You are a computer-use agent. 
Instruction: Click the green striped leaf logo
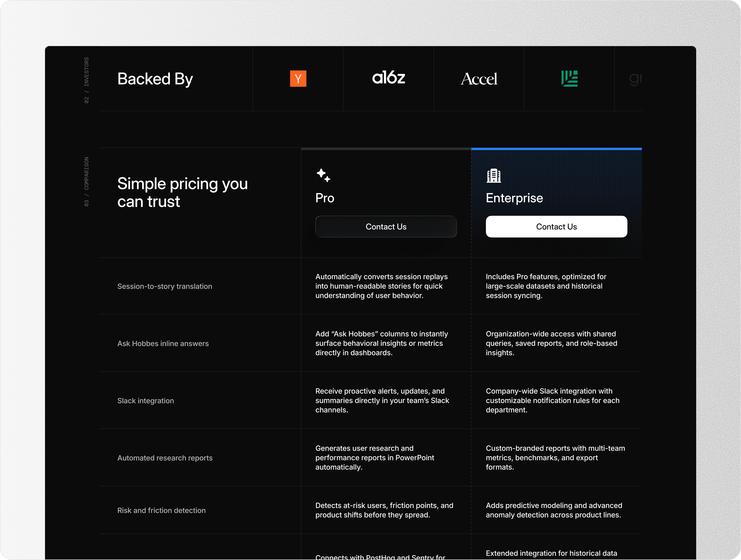click(x=569, y=79)
